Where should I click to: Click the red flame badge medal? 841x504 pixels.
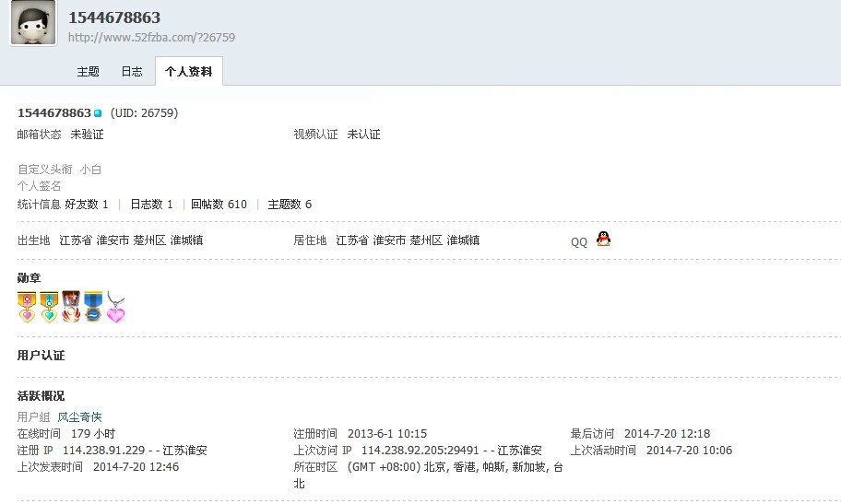coord(71,307)
